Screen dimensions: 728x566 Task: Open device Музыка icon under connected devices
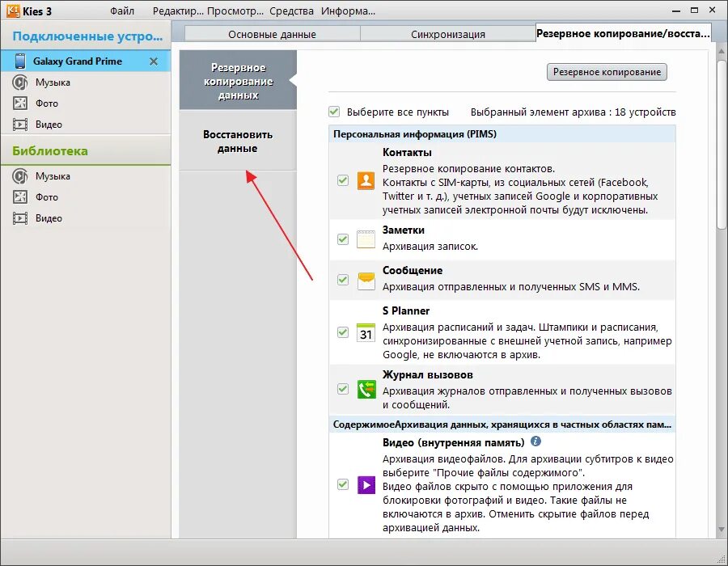(20, 82)
